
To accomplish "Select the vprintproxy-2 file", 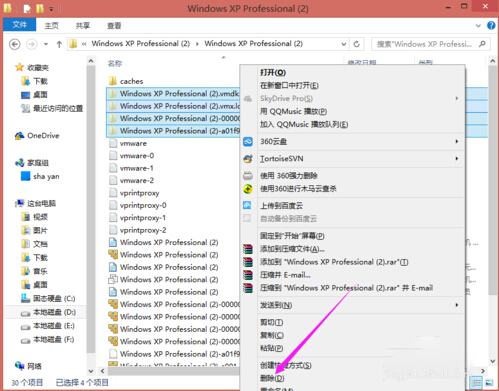I will tap(143, 230).
